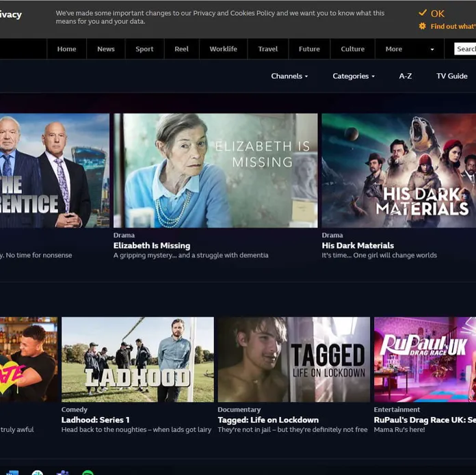Open the Elizabeth Is Missing thumbnail
This screenshot has width=476, height=475.
215,170
